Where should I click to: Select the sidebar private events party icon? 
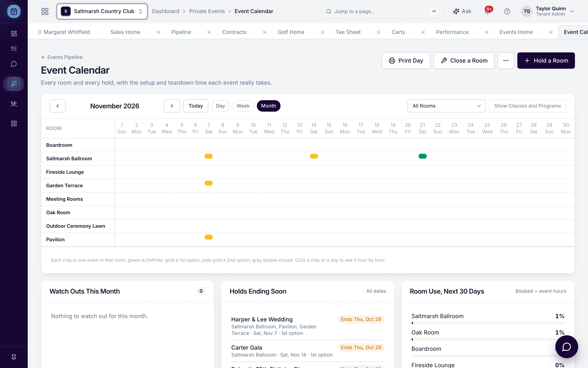point(14,84)
